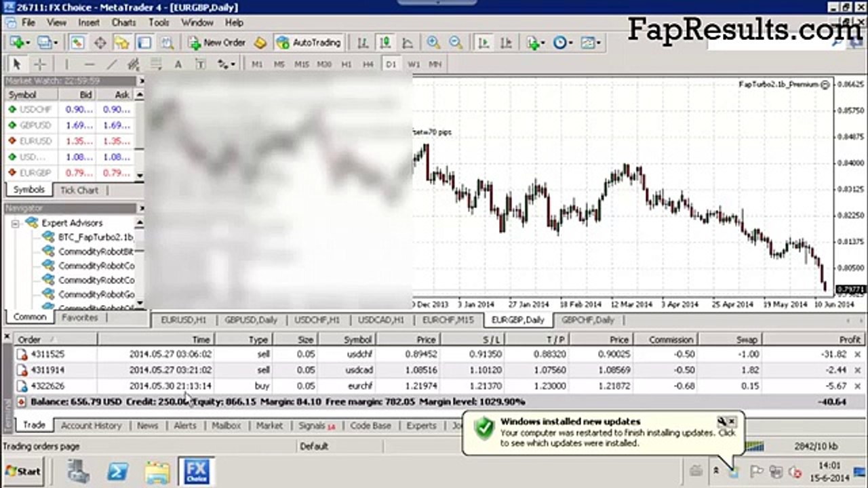Open the Arrows objects dropdown
This screenshot has height=488, width=868.
(x=226, y=64)
